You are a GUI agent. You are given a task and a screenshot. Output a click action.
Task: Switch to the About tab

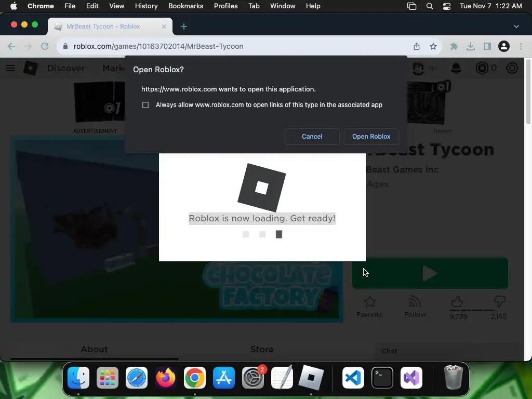95,349
